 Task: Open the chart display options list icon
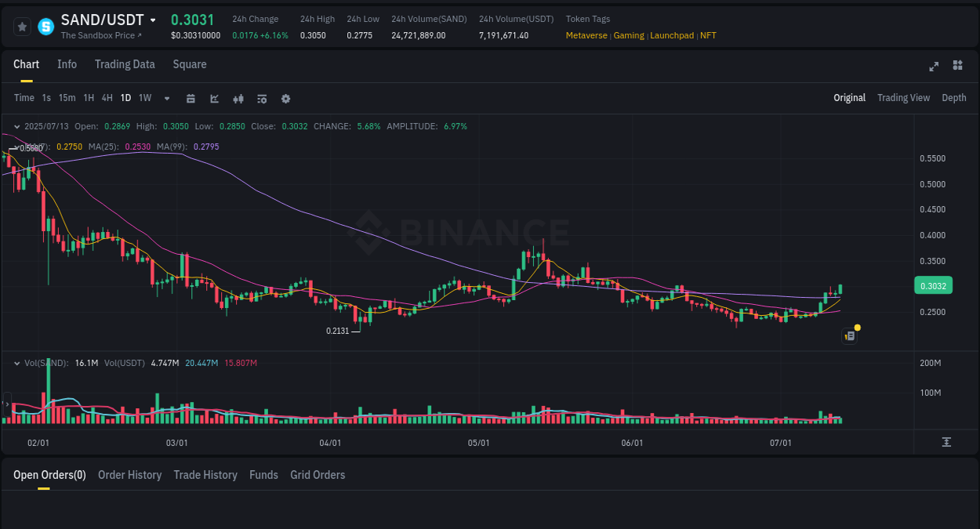point(262,98)
